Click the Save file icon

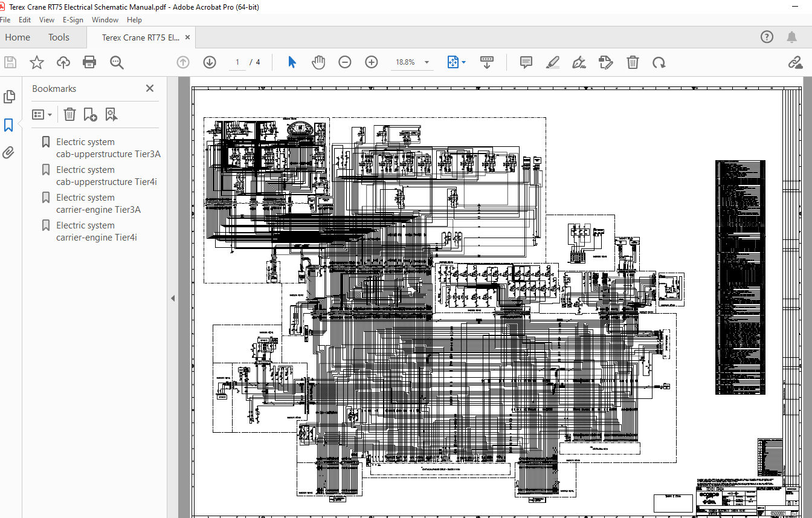[10, 62]
